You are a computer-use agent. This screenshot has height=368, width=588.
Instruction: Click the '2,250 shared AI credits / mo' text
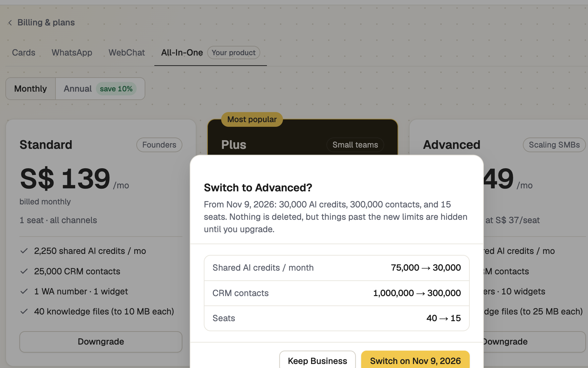pyautogui.click(x=90, y=251)
